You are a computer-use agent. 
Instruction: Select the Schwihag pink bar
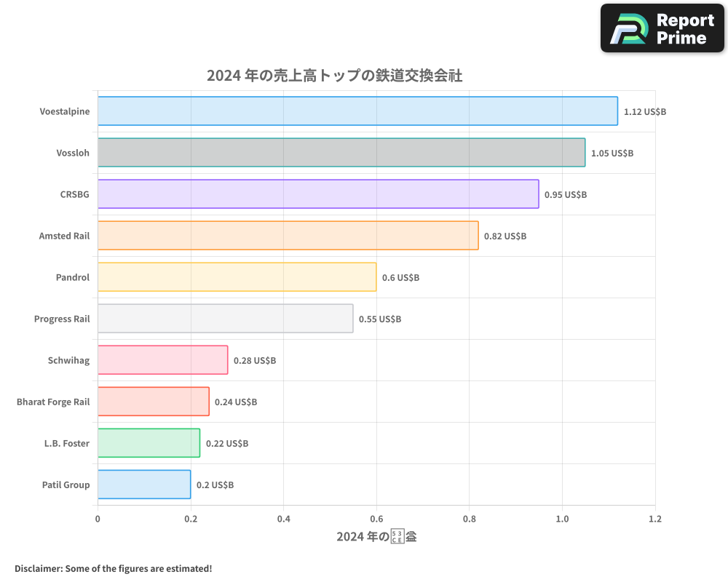tap(162, 360)
